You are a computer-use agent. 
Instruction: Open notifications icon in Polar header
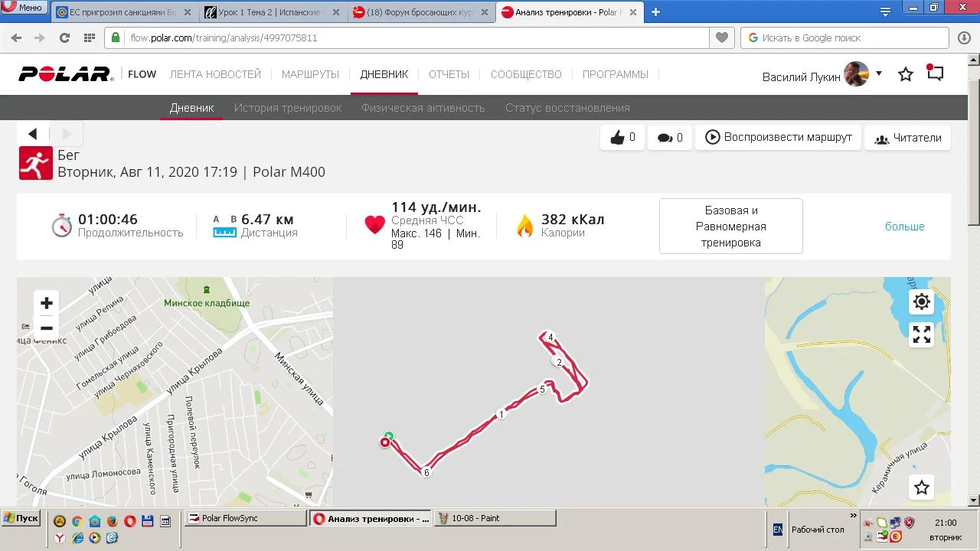[x=935, y=73]
